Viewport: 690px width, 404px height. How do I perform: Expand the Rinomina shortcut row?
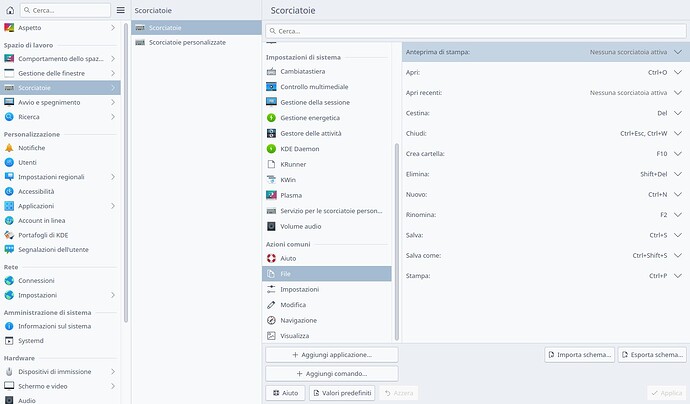coord(678,215)
